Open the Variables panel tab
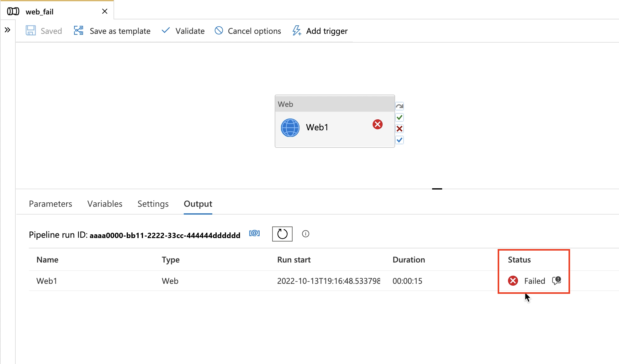Viewport: 619px width, 364px height. click(105, 204)
